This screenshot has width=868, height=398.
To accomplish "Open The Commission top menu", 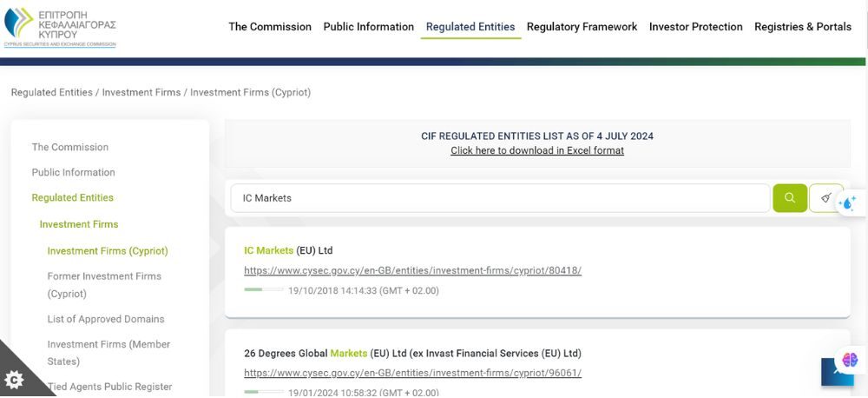I will (x=269, y=27).
